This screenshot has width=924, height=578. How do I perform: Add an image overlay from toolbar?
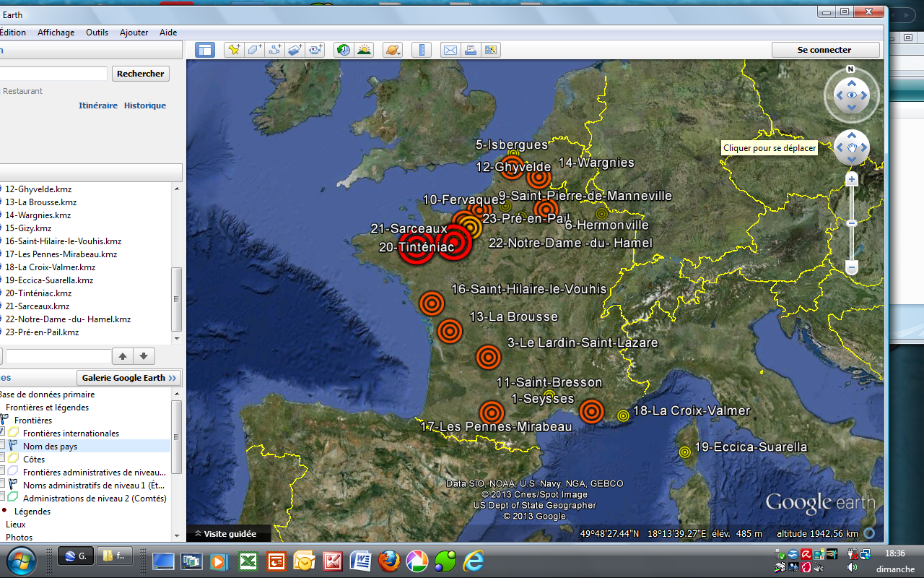pos(295,50)
